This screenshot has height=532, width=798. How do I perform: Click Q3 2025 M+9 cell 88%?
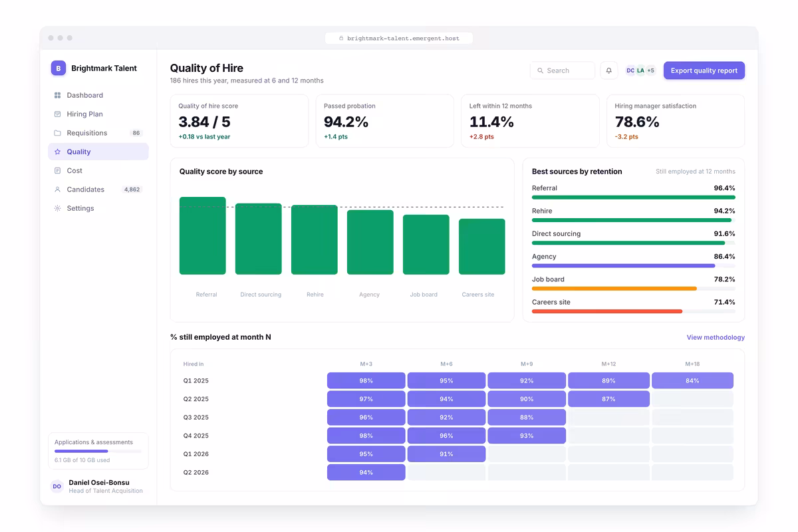pyautogui.click(x=527, y=418)
